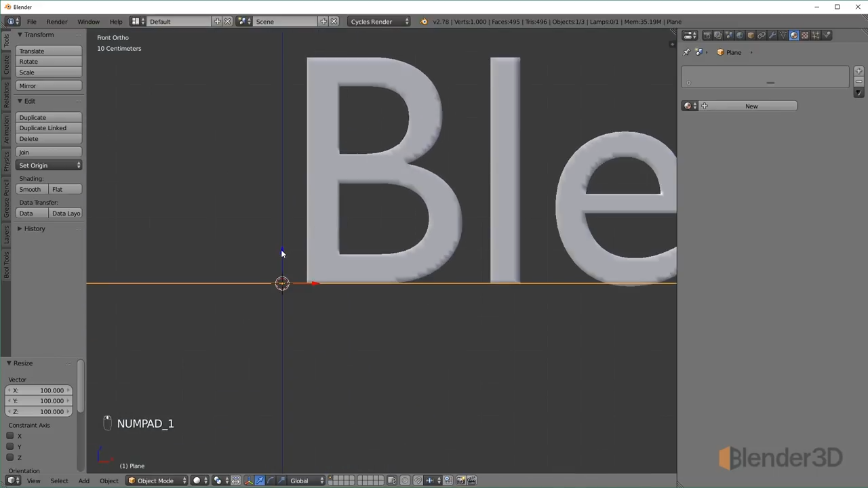This screenshot has width=868, height=488.
Task: Open the pivot point dropdown
Action: [220, 481]
